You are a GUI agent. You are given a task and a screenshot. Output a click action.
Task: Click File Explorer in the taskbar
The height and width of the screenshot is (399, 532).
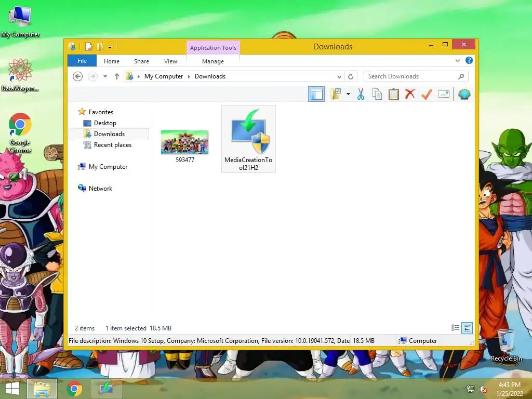[x=42, y=389]
